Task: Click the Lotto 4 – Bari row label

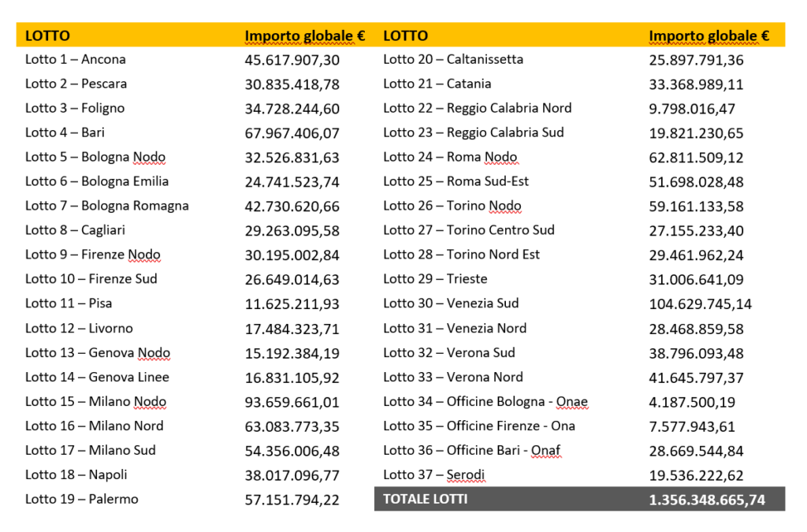Action: click(65, 132)
